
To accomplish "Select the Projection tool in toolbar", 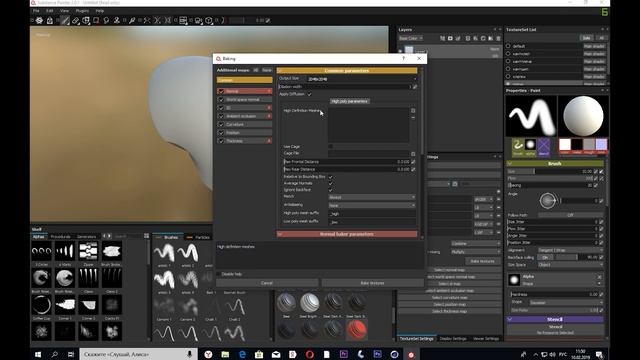I will 86,20.
